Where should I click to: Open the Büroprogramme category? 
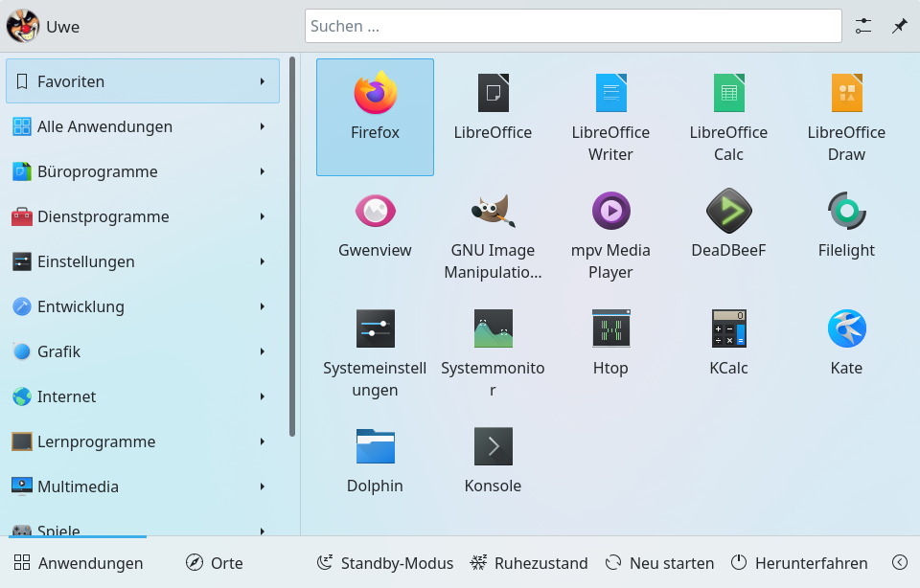click(x=143, y=171)
